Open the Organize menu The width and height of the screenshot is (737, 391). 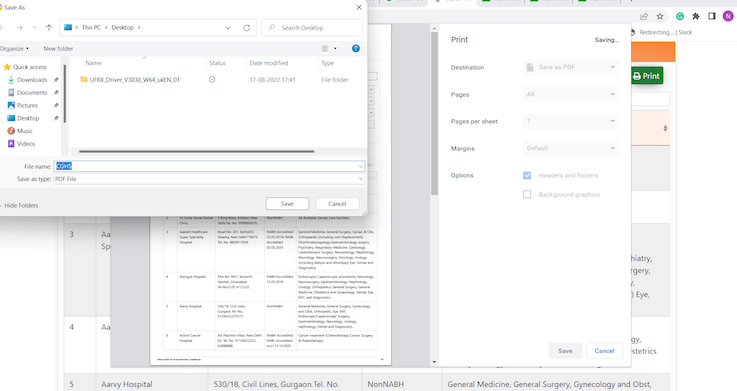tap(14, 48)
